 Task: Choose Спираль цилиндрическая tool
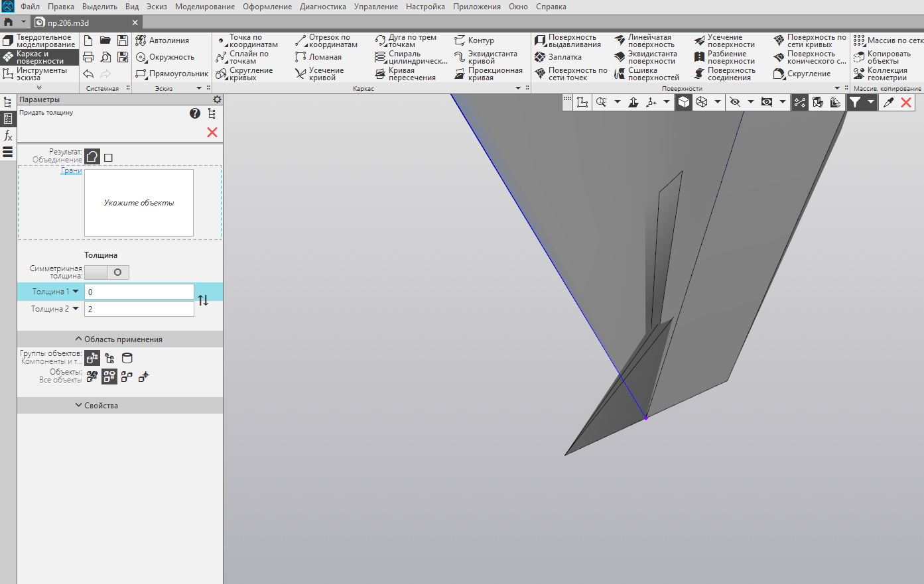[411, 58]
